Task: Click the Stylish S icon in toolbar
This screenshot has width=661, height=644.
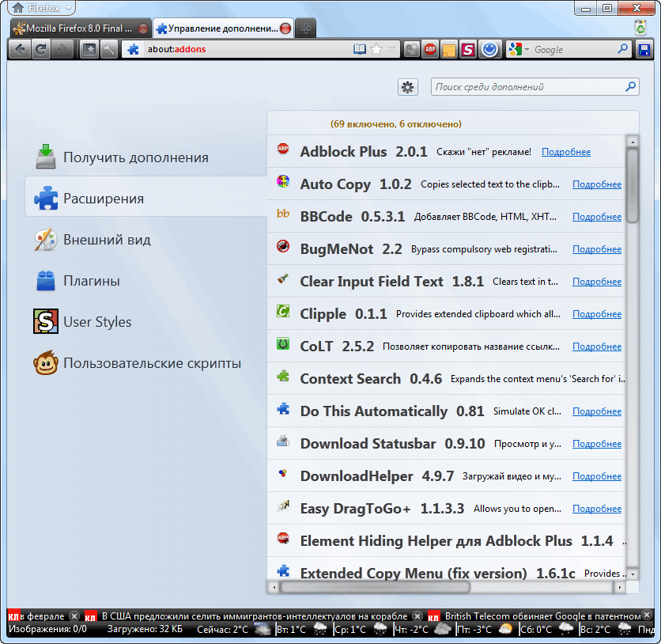Action: [468, 49]
